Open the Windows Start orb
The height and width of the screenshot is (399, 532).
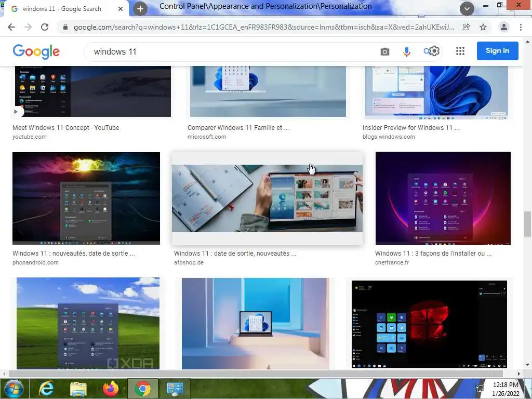click(14, 389)
